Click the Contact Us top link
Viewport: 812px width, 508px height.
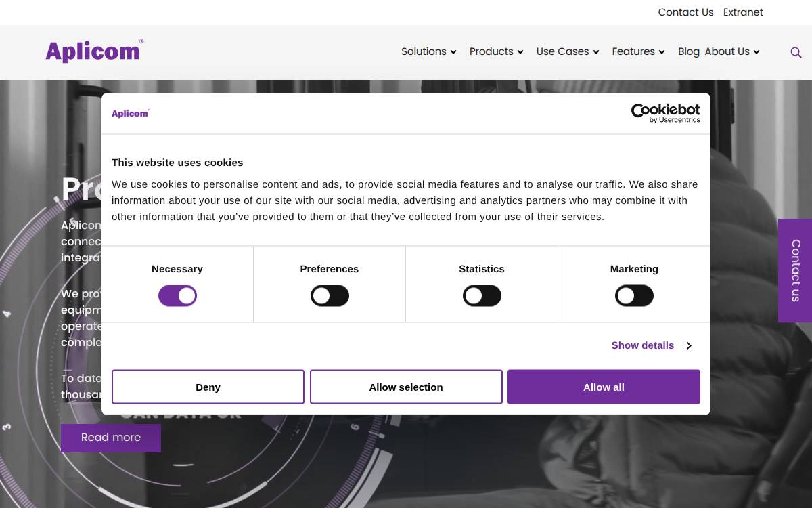685,12
